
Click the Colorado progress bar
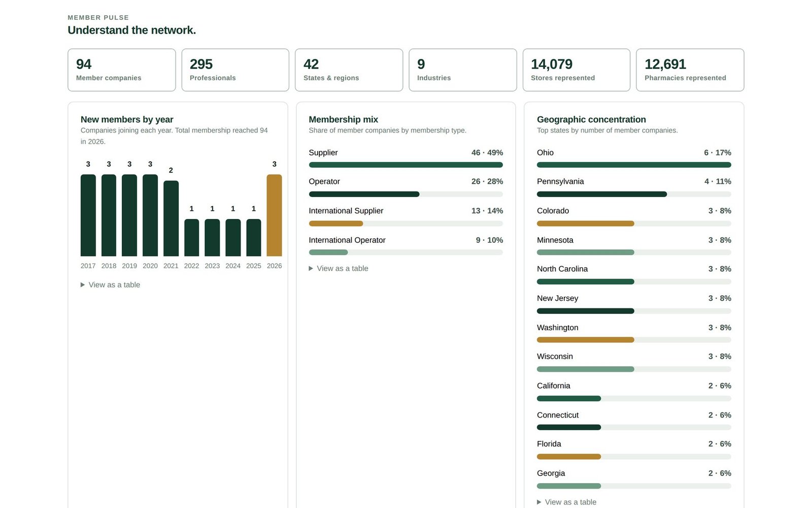(634, 224)
